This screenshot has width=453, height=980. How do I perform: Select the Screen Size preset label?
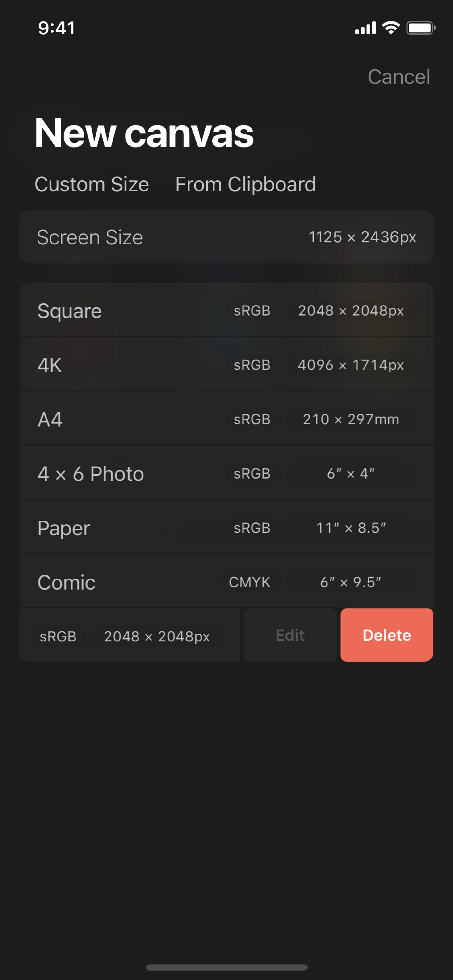click(x=90, y=237)
